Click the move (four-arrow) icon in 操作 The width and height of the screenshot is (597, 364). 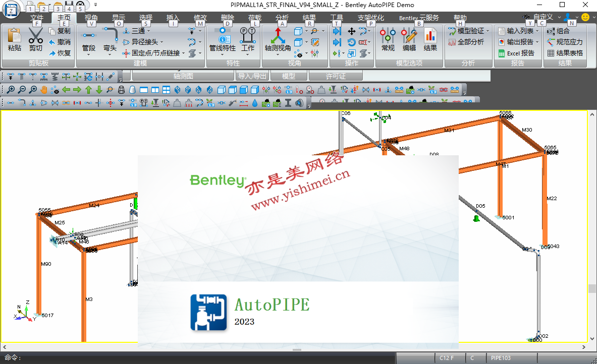[x=351, y=31]
